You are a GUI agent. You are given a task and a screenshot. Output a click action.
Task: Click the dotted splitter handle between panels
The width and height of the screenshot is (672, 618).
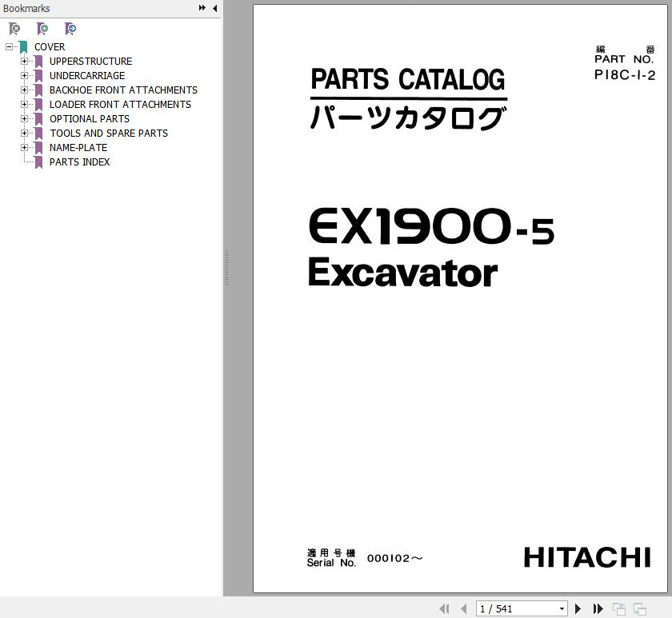[x=226, y=268]
